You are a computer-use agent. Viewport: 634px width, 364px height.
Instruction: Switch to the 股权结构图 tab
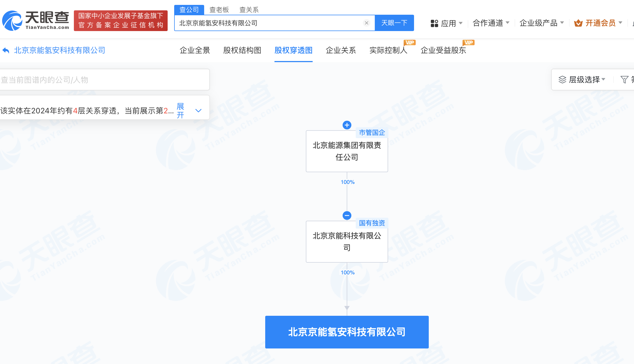[x=242, y=50]
